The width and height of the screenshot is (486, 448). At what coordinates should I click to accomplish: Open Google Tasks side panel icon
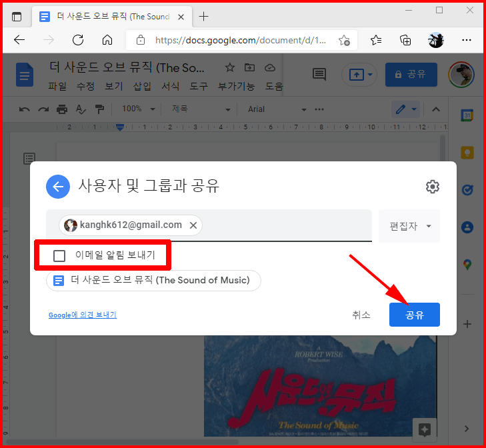[467, 189]
